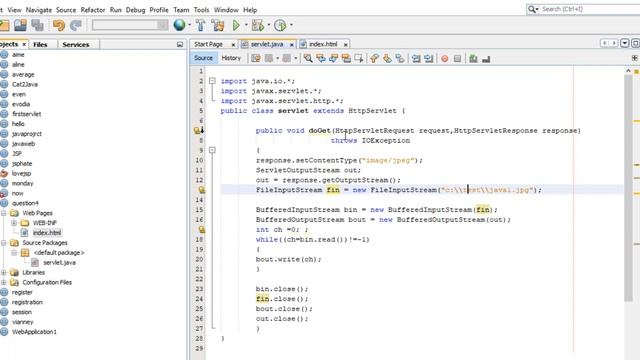Close the Start Page tab

pos(233,44)
